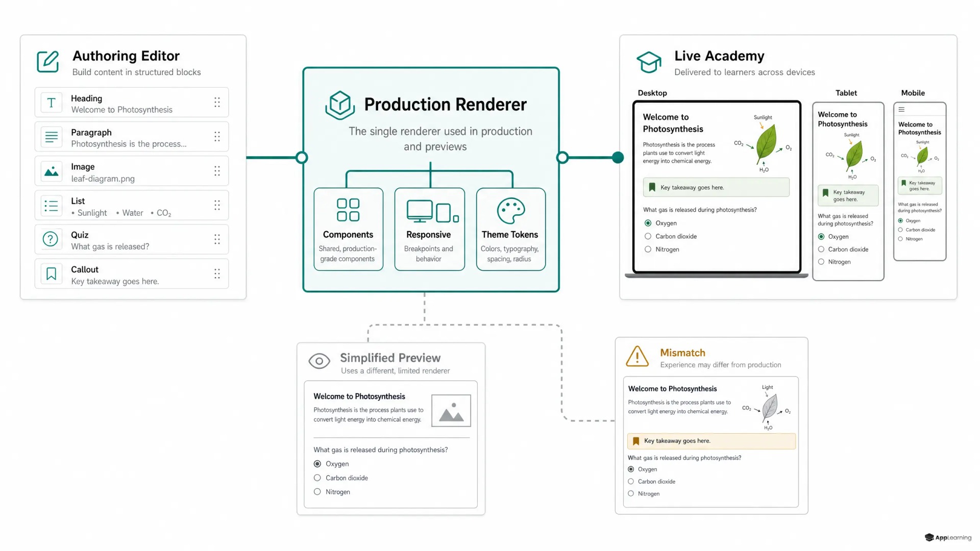The width and height of the screenshot is (980, 551).
Task: Select Carbon dioxide in Simplified Preview quiz
Action: coord(317,478)
